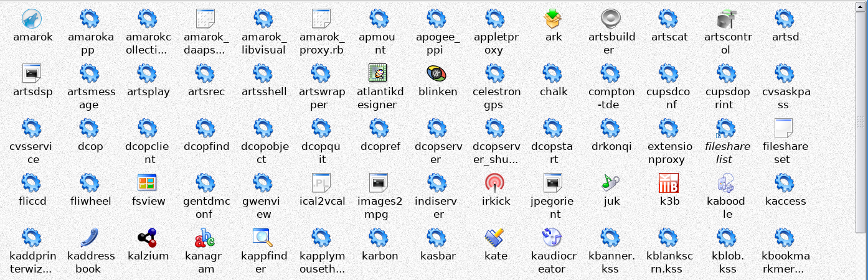Select the filesharelist shortcut icon
The image size is (868, 280).
click(x=727, y=128)
